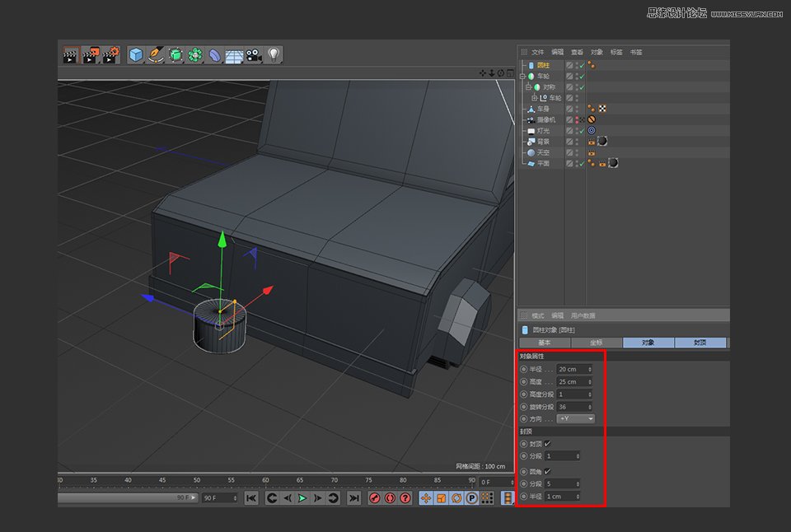
Task: Click the Array generator icon
Action: coord(194,56)
